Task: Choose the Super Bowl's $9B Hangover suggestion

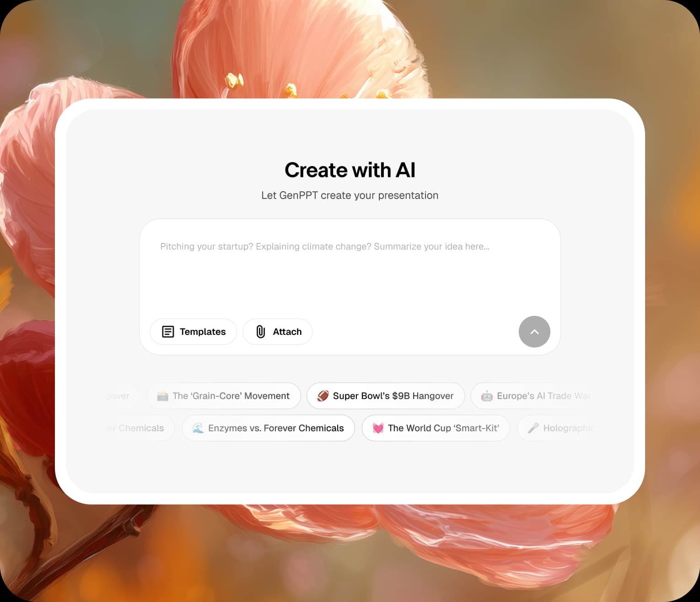Action: 386,396
